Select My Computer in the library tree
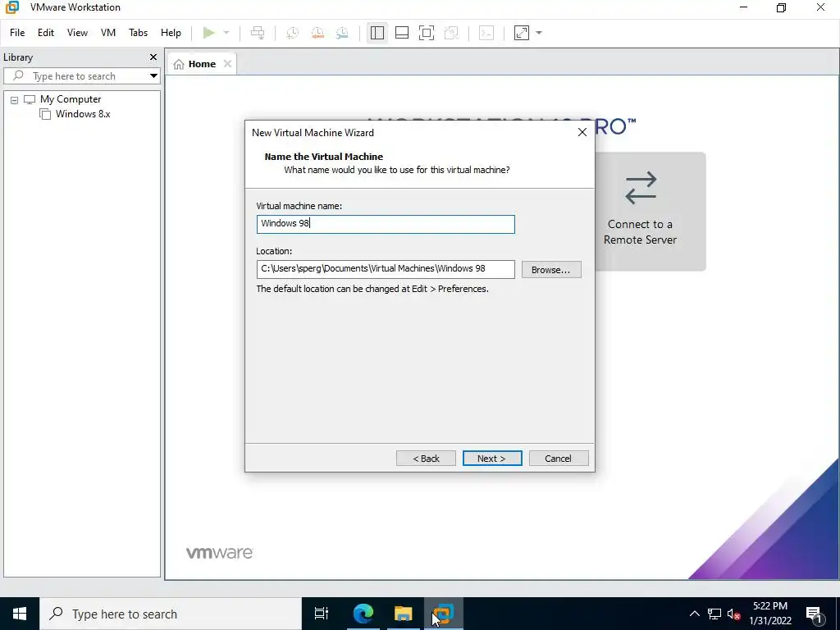 (71, 99)
